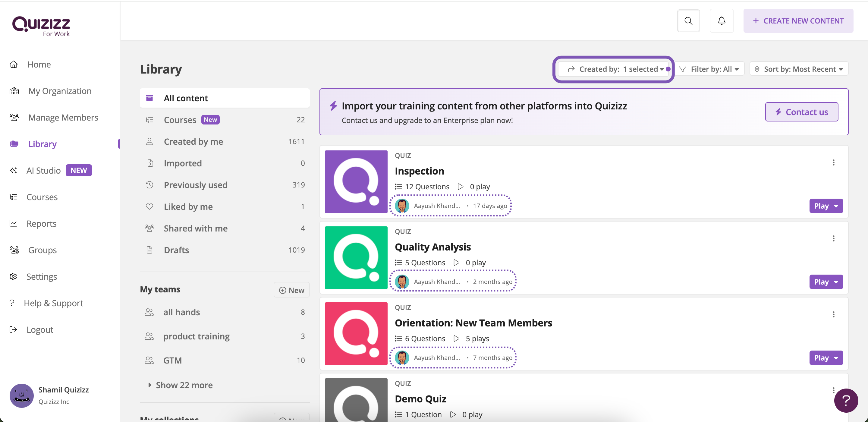
Task: Open the Filter by: All dropdown
Action: [x=709, y=69]
